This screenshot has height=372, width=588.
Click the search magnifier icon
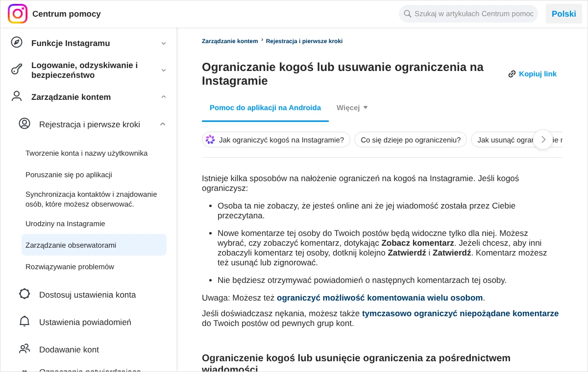407,14
